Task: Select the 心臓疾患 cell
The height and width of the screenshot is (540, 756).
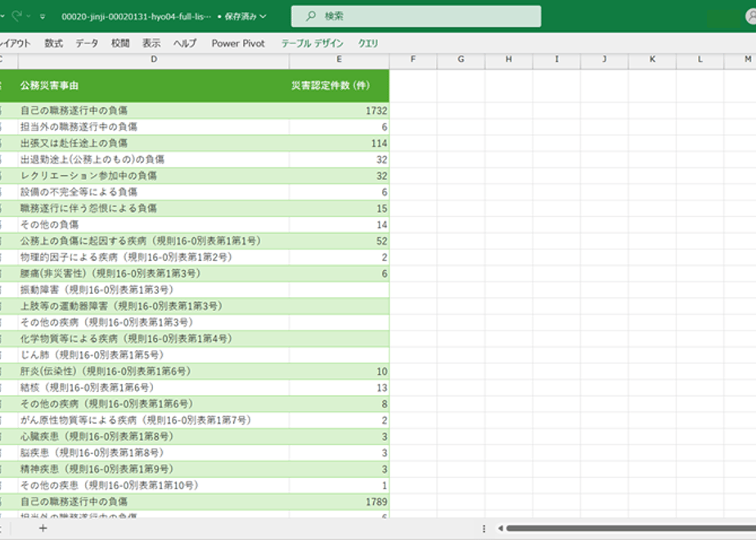Action: point(154,436)
